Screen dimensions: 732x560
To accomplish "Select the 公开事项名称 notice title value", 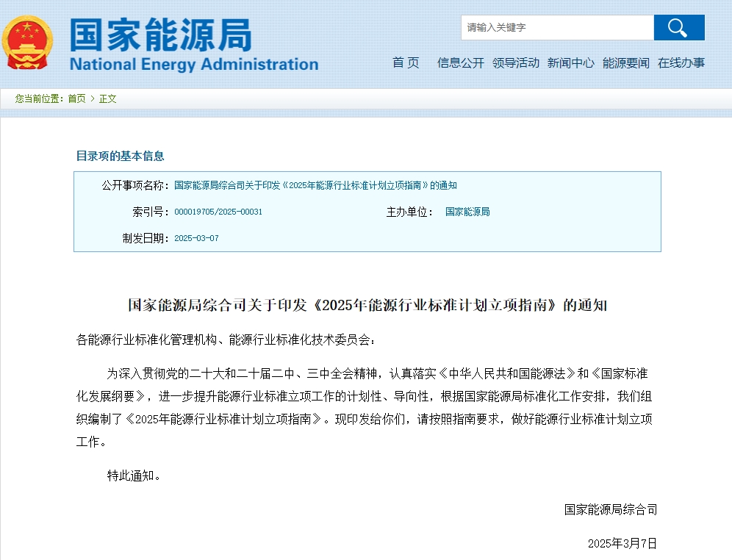I will coord(315,185).
